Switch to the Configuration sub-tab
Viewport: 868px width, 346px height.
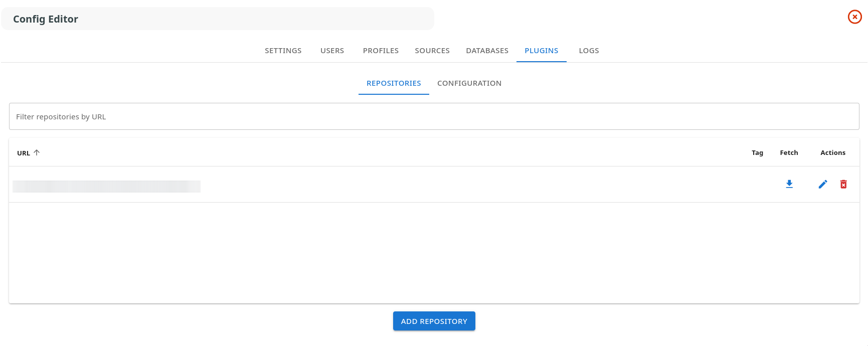[469, 83]
